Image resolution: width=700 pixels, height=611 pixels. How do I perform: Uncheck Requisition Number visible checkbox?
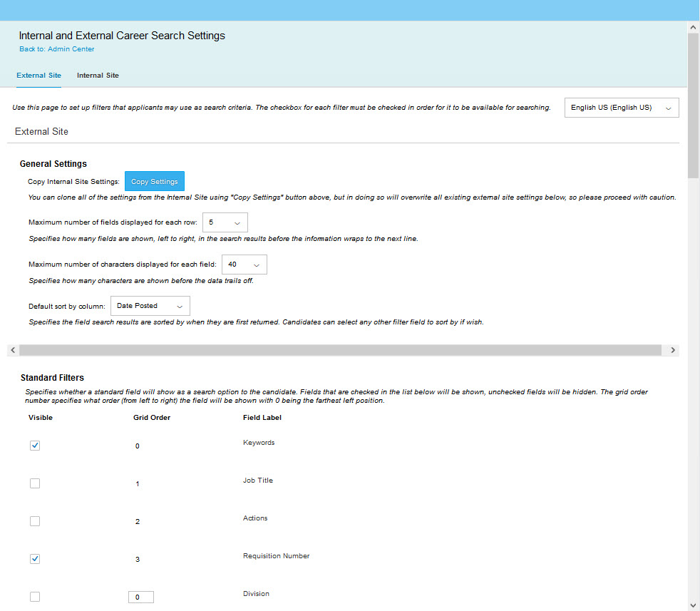35,559
